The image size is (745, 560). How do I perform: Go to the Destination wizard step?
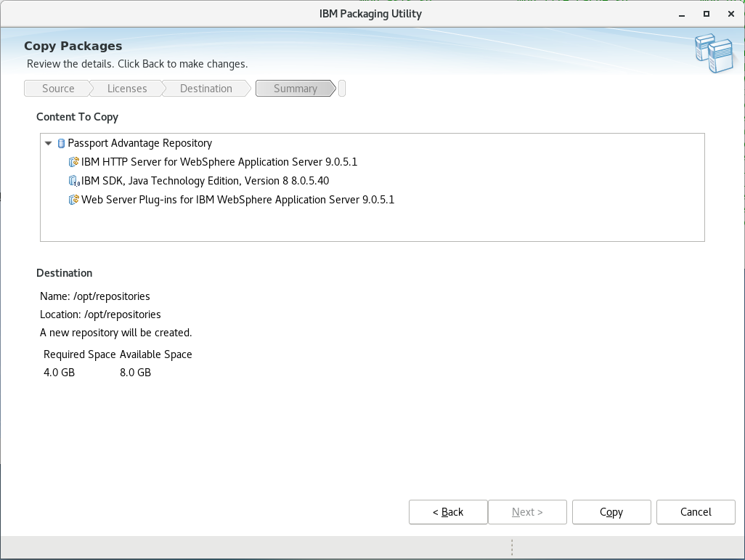point(205,89)
